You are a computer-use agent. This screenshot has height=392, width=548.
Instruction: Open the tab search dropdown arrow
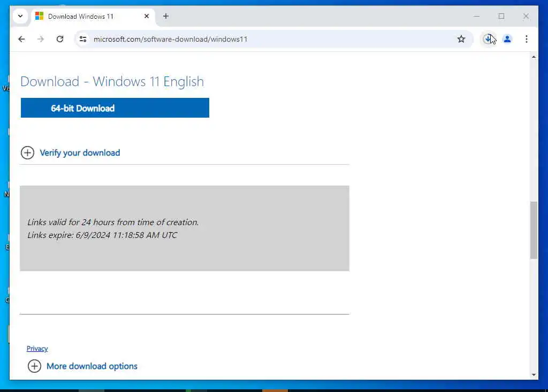tap(20, 16)
